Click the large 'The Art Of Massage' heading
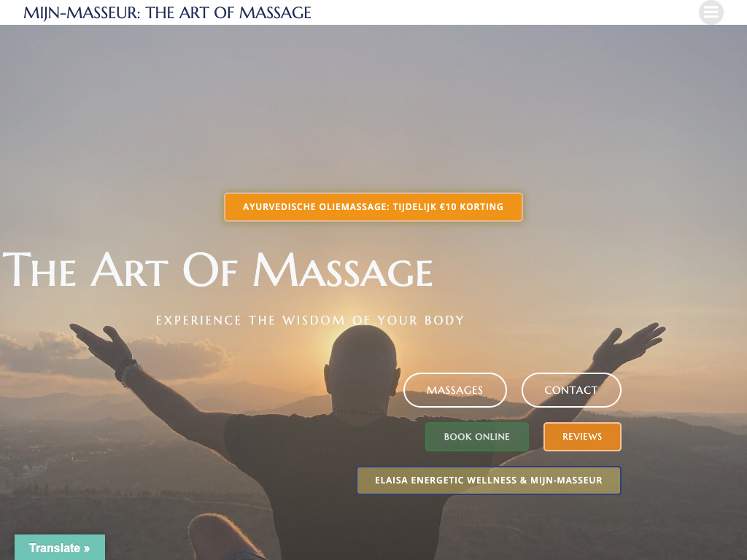747x560 pixels. (x=217, y=271)
